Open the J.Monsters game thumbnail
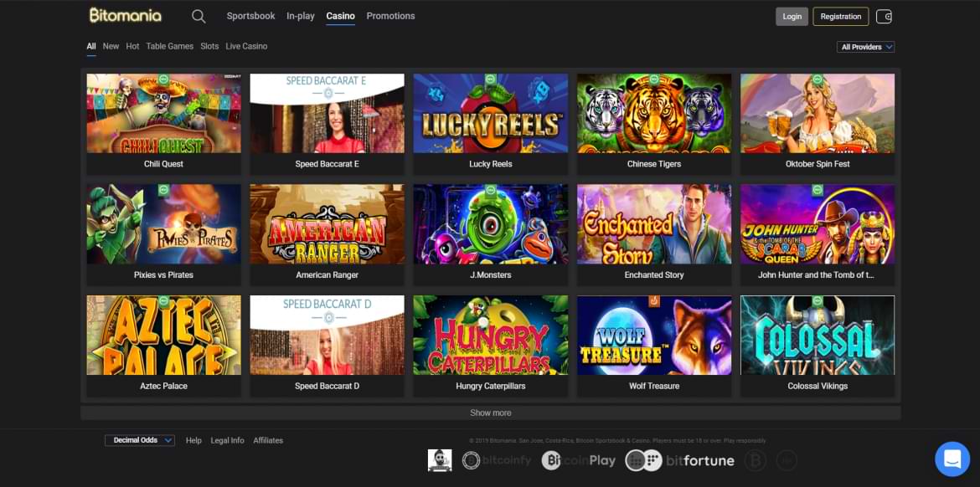 491,224
